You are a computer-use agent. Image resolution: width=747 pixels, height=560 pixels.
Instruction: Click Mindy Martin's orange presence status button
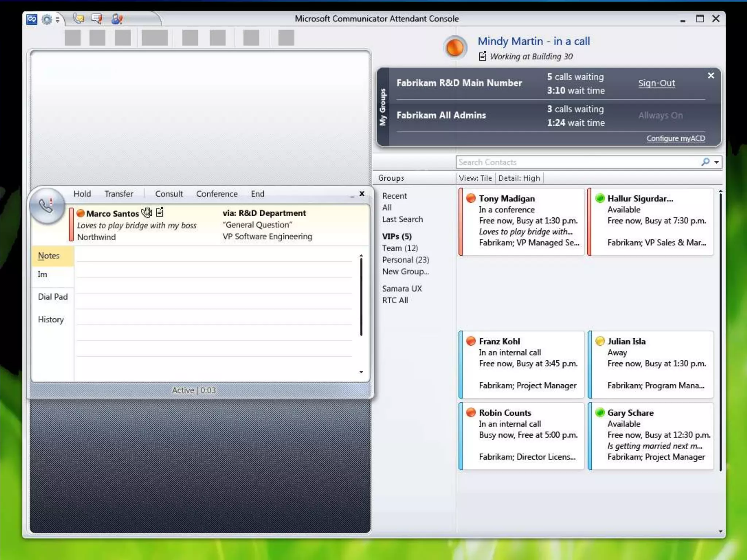(x=454, y=47)
